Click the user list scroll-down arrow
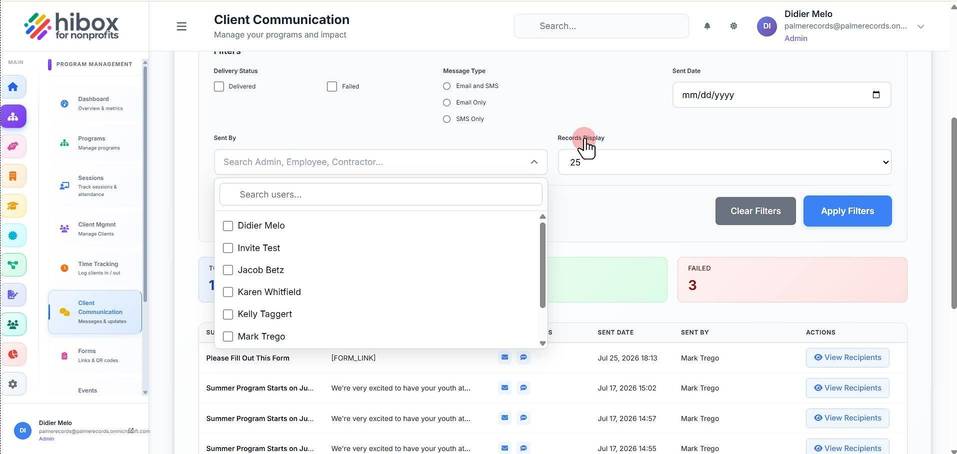957x454 pixels. 543,344
